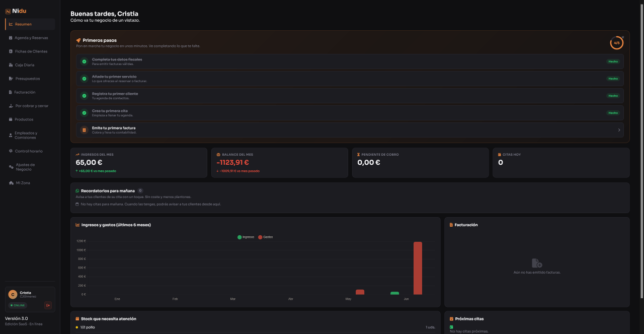Click the Balance del mes icon
Viewport: 644px width, 334px height.
(x=218, y=155)
